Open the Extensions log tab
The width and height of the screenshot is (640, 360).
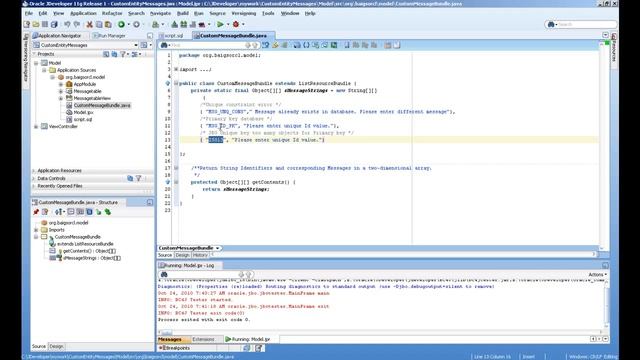point(203,339)
